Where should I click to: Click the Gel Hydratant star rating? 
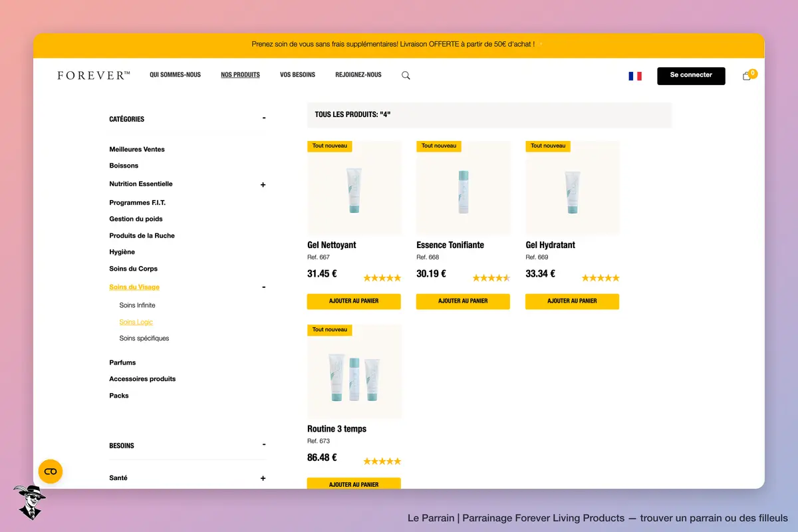click(x=600, y=278)
